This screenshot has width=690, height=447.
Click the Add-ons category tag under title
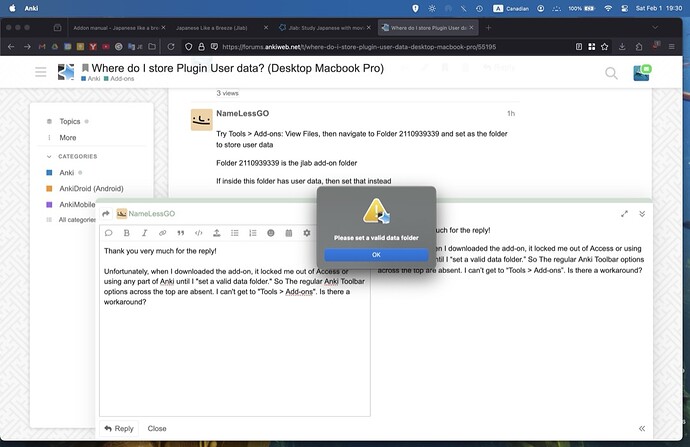(119, 79)
